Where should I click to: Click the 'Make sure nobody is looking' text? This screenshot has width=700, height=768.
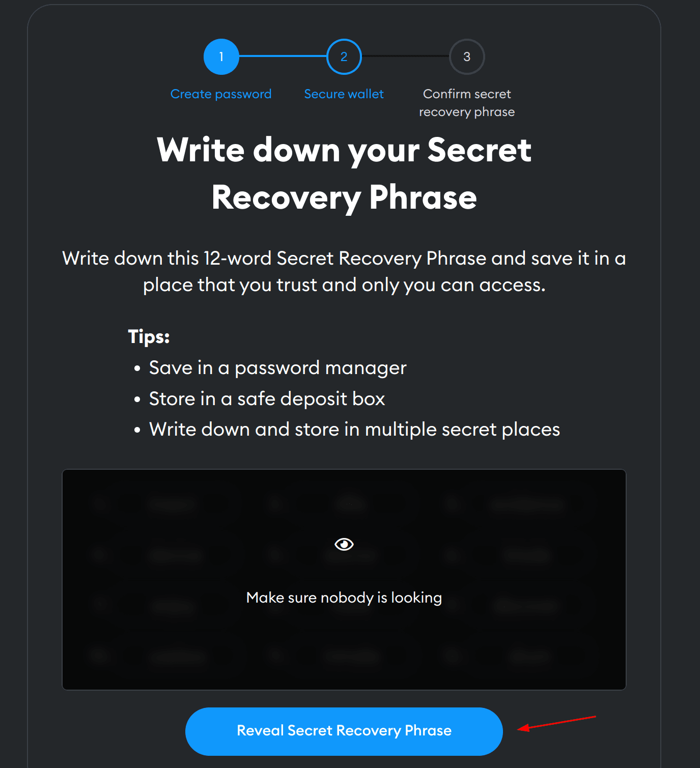click(x=344, y=598)
